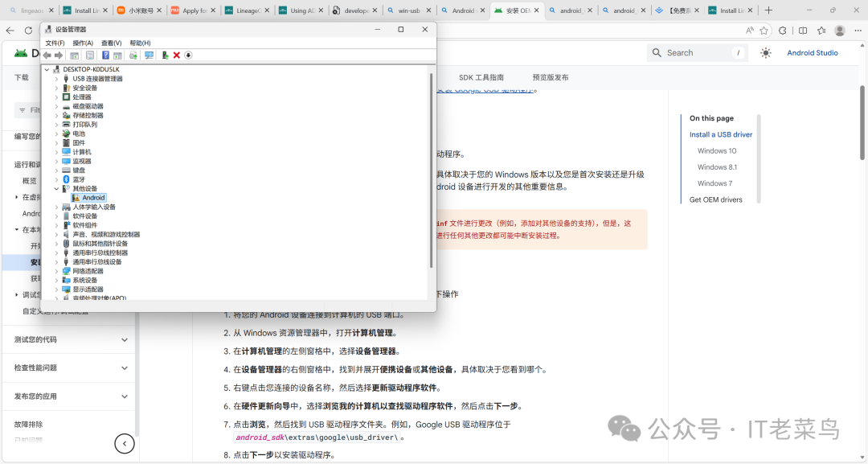This screenshot has height=464, width=868.
Task: Click the forward arrow in Device Manager toolbar
Action: (x=58, y=55)
